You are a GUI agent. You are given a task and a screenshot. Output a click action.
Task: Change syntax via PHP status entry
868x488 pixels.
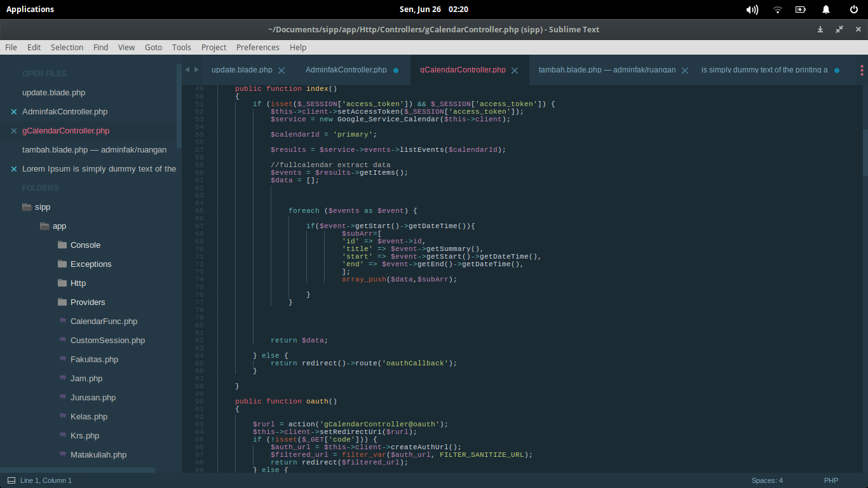(831, 480)
